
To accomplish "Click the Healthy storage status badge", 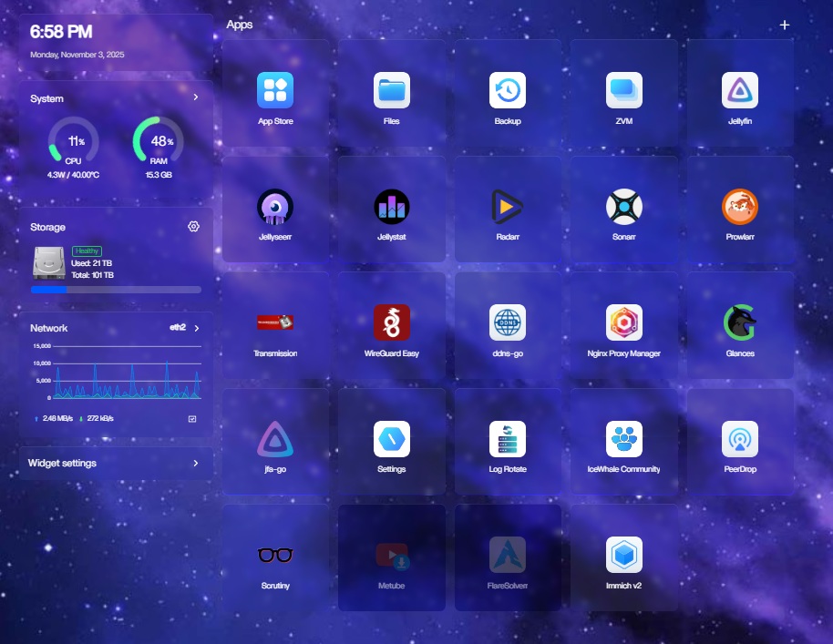I will pyautogui.click(x=87, y=250).
